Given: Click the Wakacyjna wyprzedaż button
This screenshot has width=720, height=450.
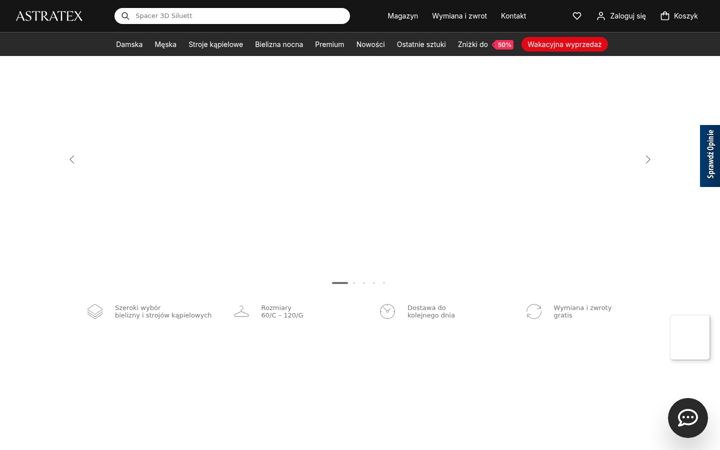Looking at the screenshot, I should click(564, 45).
